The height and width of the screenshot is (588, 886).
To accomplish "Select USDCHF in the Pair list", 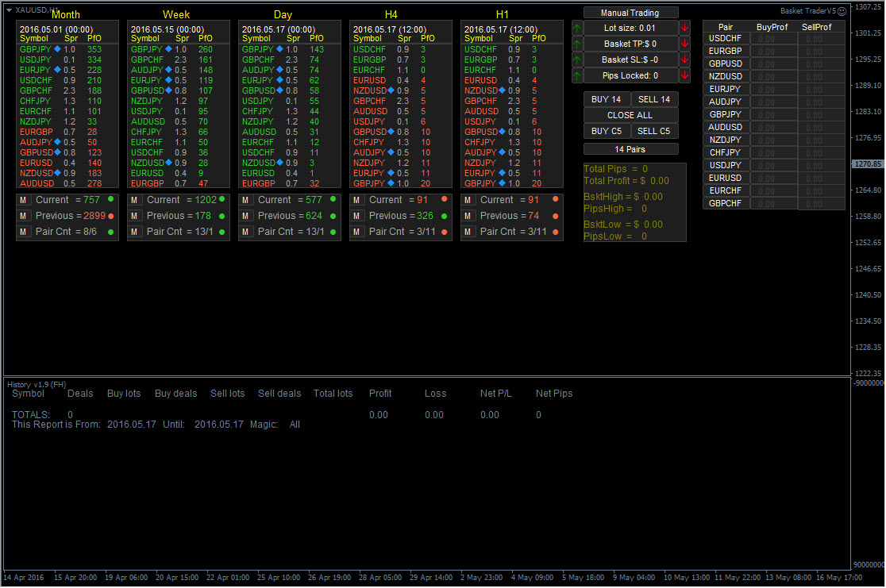I will (726, 38).
